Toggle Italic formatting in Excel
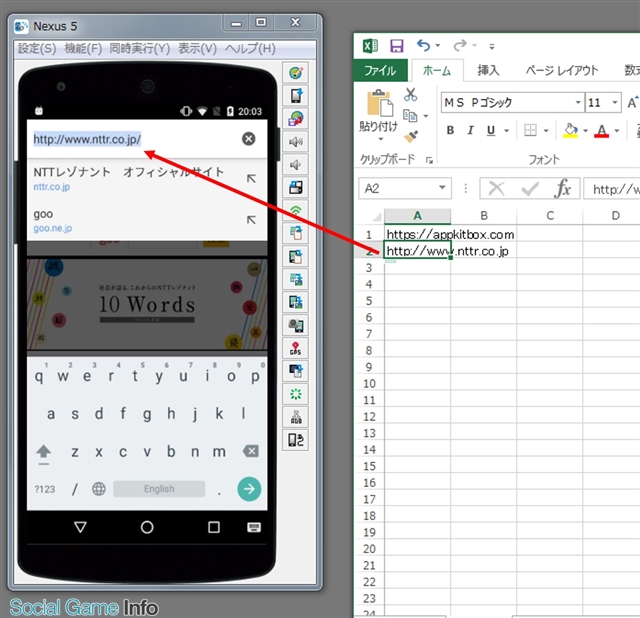The height and width of the screenshot is (618, 640). pyautogui.click(x=470, y=130)
